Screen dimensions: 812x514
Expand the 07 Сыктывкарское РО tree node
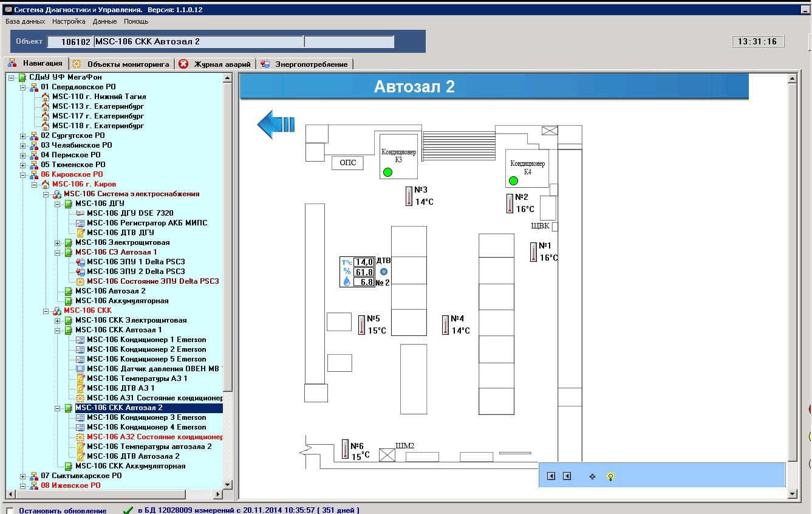click(23, 476)
